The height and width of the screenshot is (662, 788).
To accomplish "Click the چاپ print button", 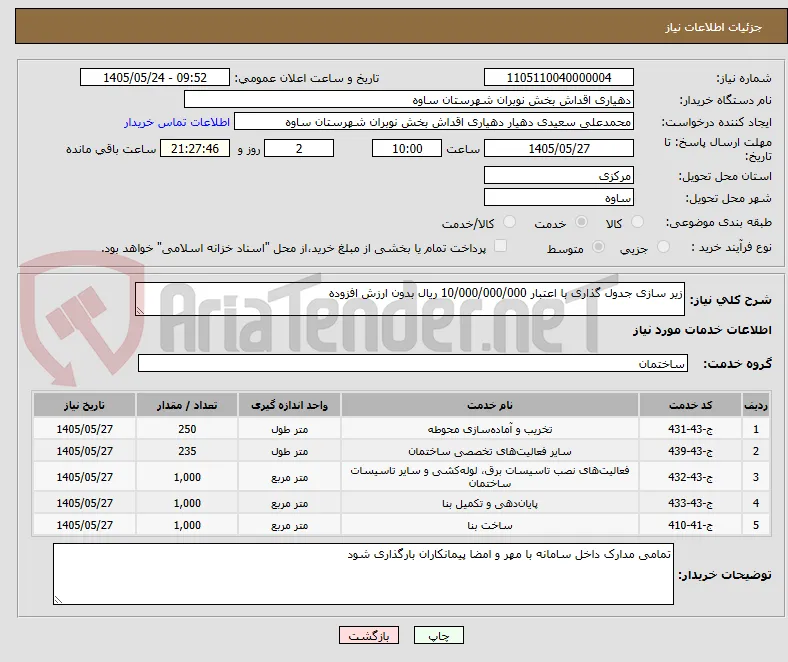I will (439, 635).
